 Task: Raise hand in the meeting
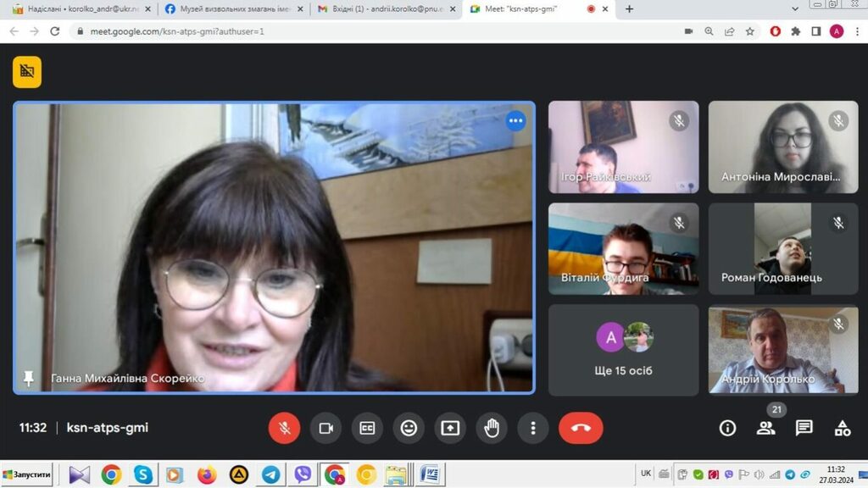[492, 428]
